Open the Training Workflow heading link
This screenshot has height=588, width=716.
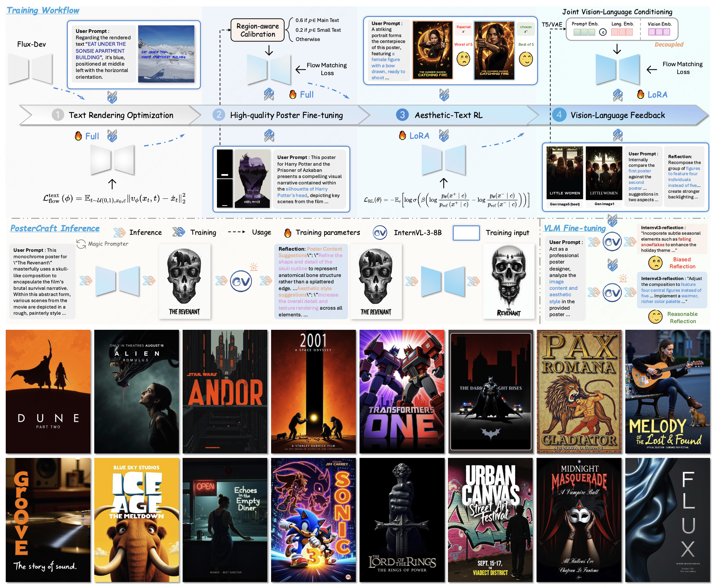[x=43, y=10]
